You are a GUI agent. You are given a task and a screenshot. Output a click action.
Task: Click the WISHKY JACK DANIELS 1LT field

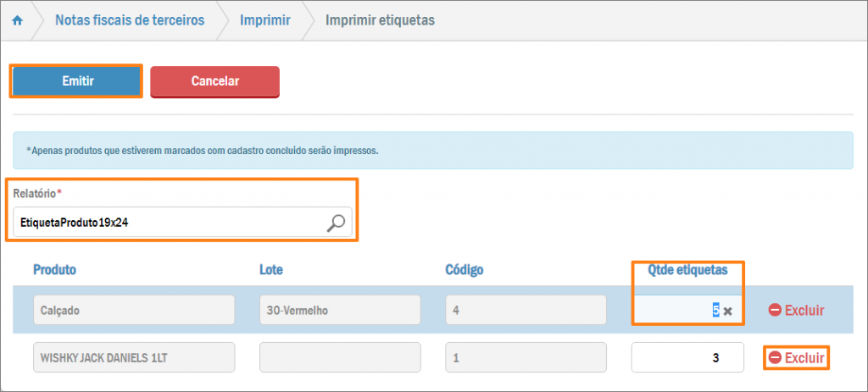(133, 358)
